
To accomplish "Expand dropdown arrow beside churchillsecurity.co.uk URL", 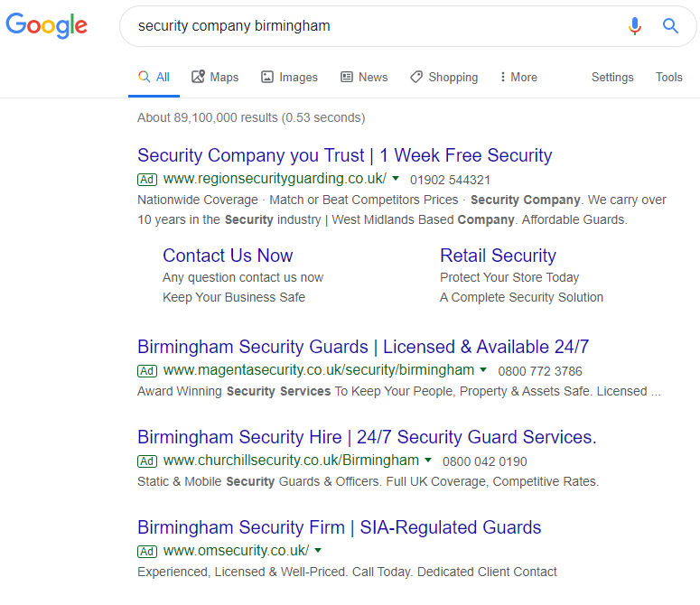I will pos(428,461).
